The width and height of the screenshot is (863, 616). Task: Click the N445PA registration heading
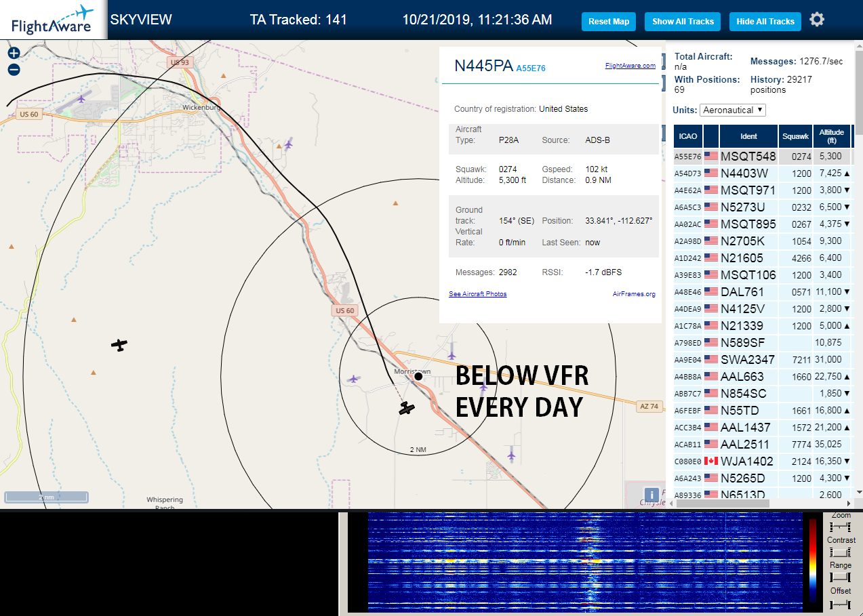(x=483, y=66)
